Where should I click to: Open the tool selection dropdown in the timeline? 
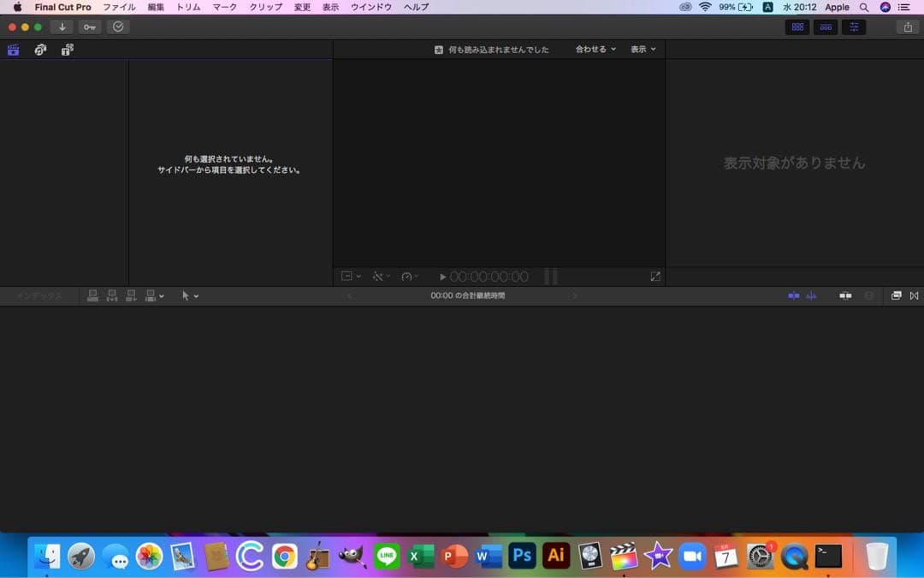(x=190, y=295)
